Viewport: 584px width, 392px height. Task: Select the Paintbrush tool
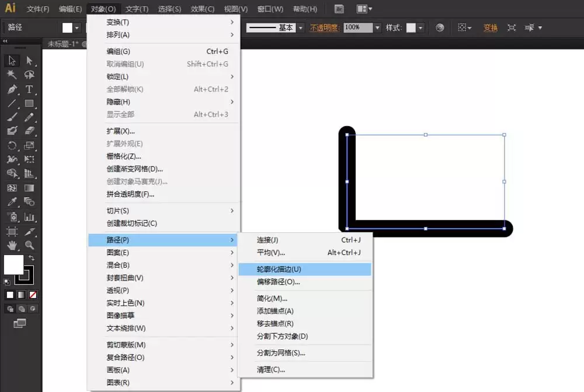pos(12,117)
